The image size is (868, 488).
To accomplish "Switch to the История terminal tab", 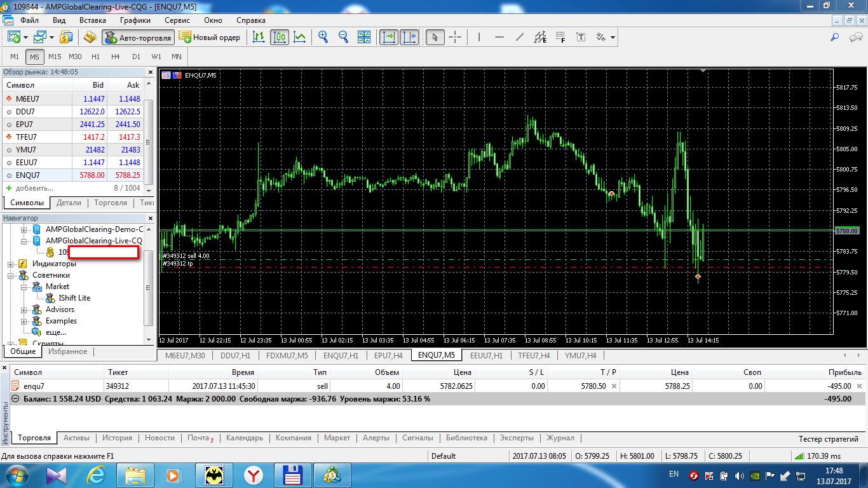I will tap(118, 438).
